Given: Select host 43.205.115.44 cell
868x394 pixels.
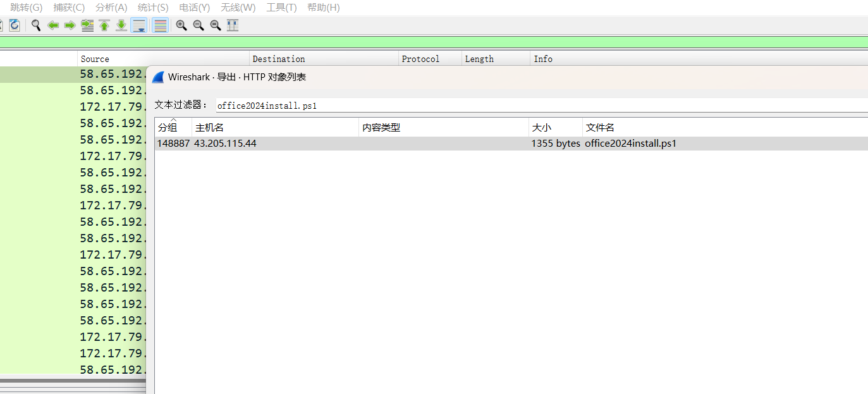Looking at the screenshot, I should 225,144.
